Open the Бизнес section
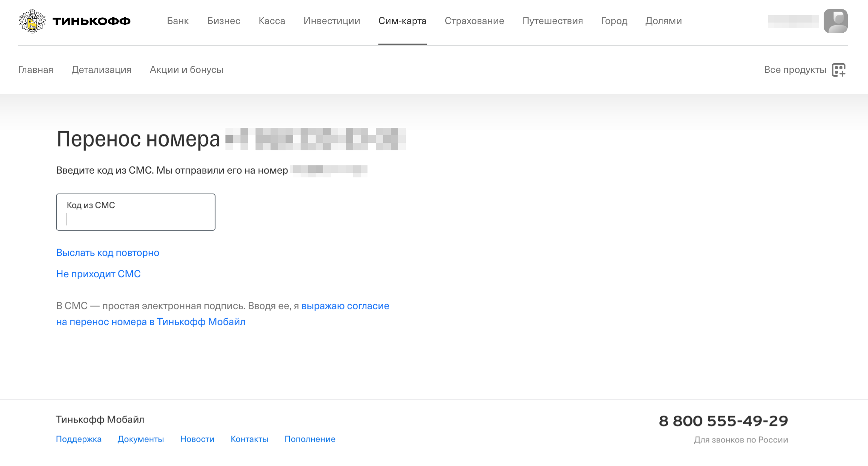Viewport: 868px width, 466px height. pos(224,21)
